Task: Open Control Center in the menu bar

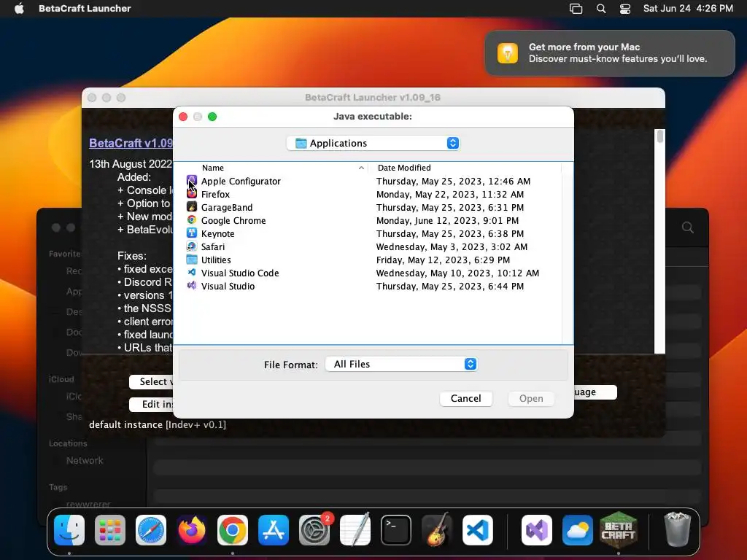Action: click(625, 9)
